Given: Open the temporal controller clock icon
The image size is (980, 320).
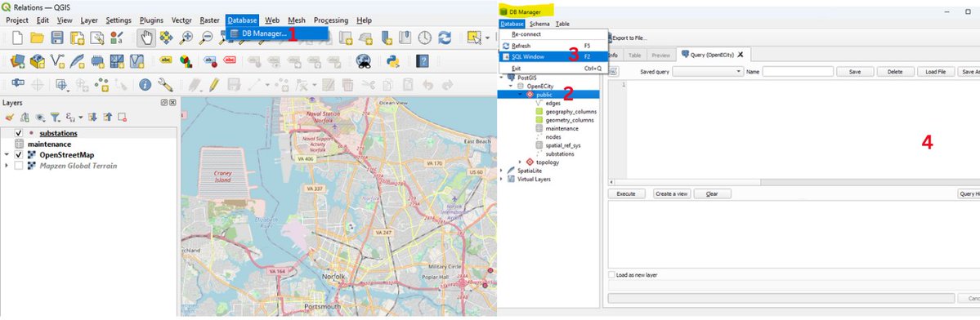Looking at the screenshot, I should click(x=424, y=38).
